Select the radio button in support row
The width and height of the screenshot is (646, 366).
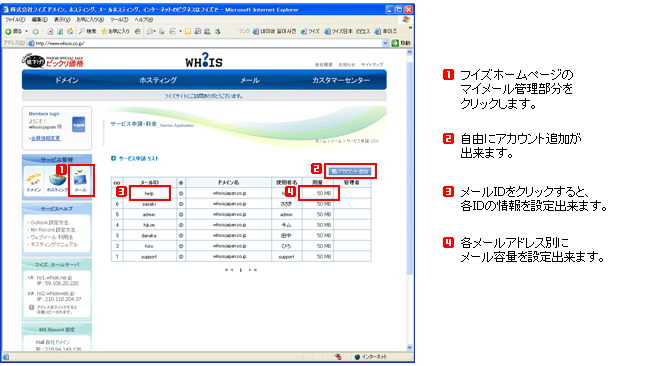coord(181,257)
